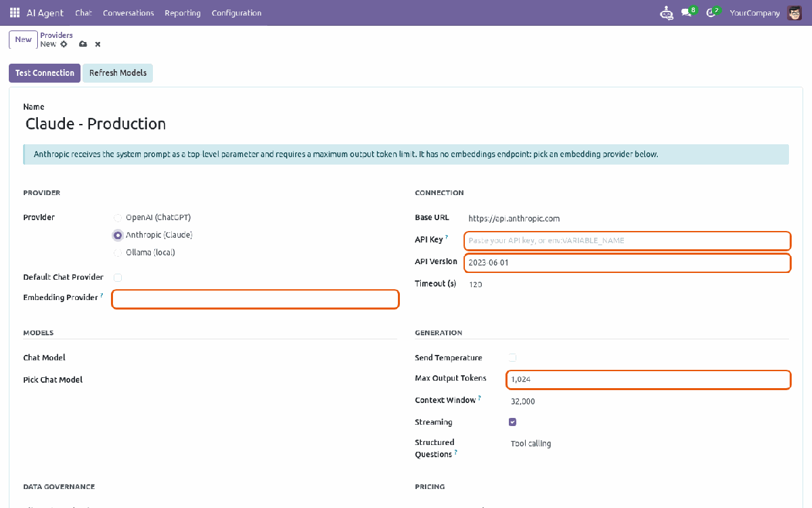Click the New record button
The height and width of the screenshot is (508, 812).
[x=23, y=39]
